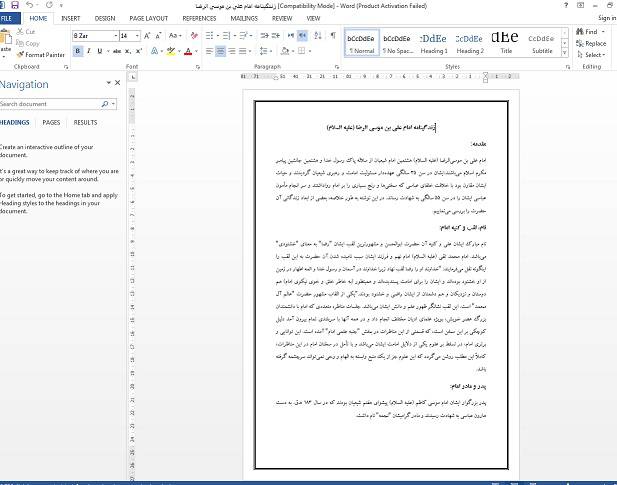Click the Copy icon in the Clipboard group

(x=20, y=43)
